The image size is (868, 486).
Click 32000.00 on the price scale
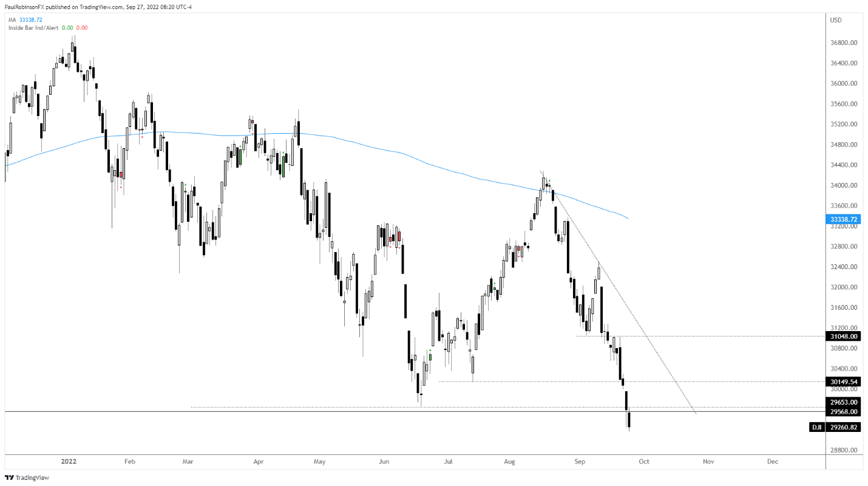[844, 287]
